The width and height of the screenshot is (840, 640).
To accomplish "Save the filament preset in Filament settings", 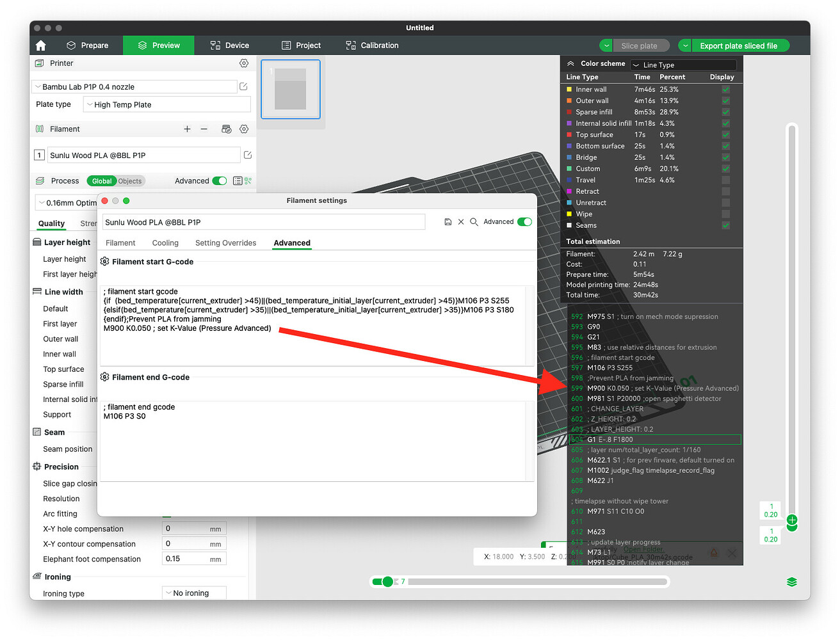I will coord(448,222).
